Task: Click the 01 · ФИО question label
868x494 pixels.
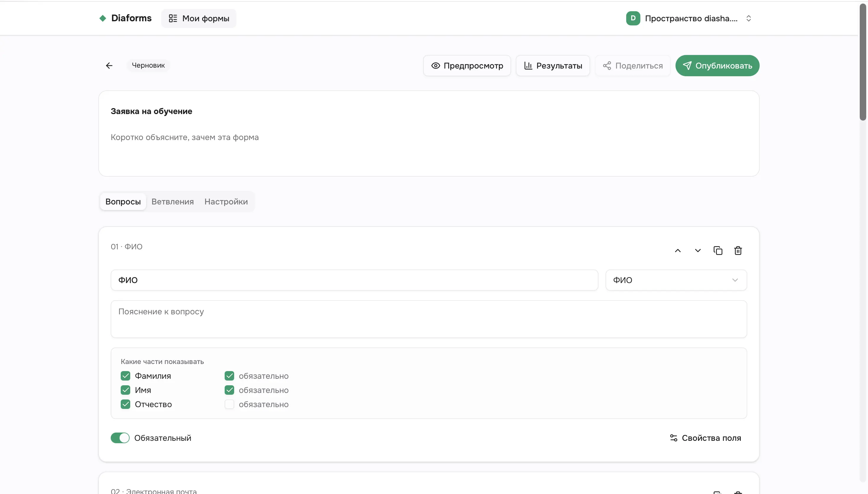Action: pyautogui.click(x=126, y=247)
